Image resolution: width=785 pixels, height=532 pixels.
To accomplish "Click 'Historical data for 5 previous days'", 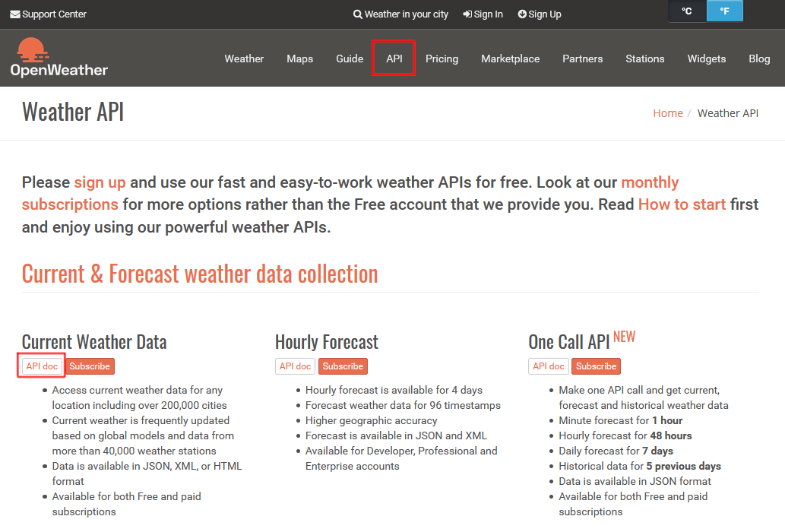I will tap(640, 466).
